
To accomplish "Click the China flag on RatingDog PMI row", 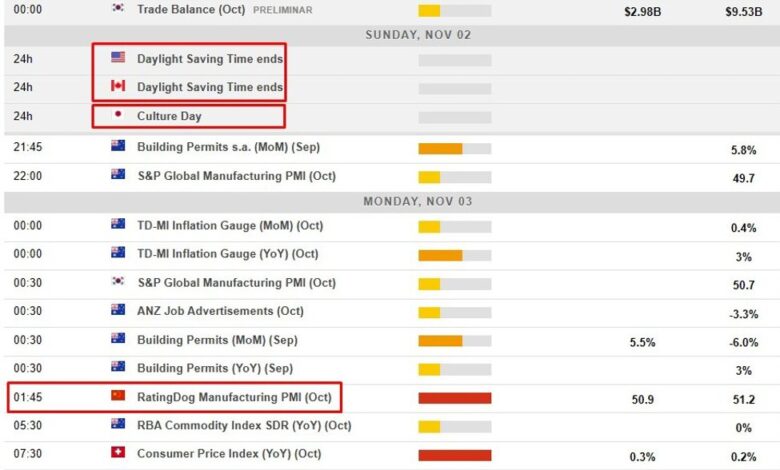I will (x=118, y=396).
